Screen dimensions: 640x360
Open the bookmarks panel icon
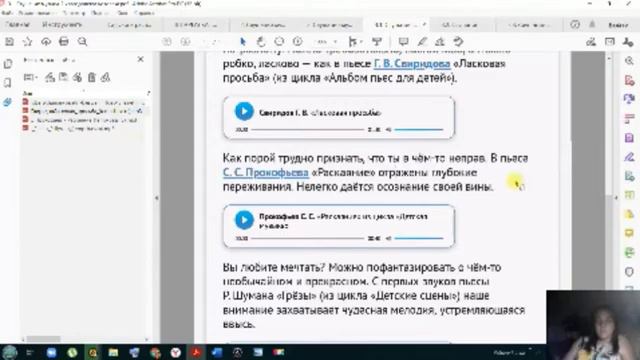point(8,83)
